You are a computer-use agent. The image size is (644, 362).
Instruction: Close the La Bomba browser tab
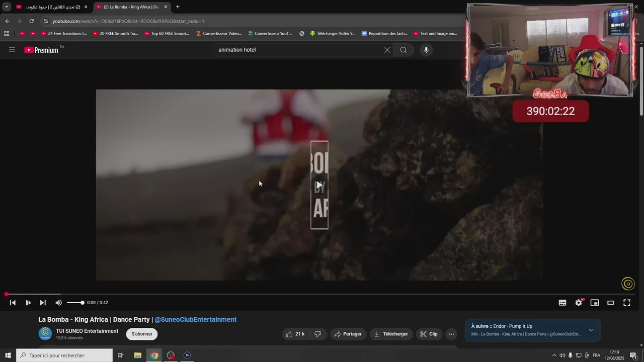click(x=166, y=7)
